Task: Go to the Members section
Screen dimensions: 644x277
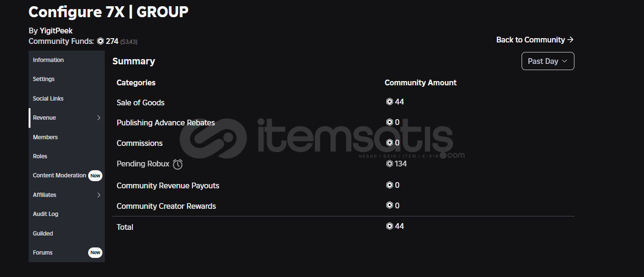Action: click(x=45, y=137)
